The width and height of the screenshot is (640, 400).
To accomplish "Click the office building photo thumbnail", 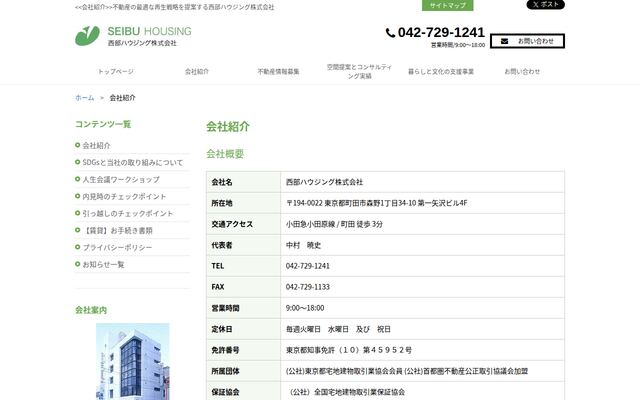I will click(x=133, y=362).
